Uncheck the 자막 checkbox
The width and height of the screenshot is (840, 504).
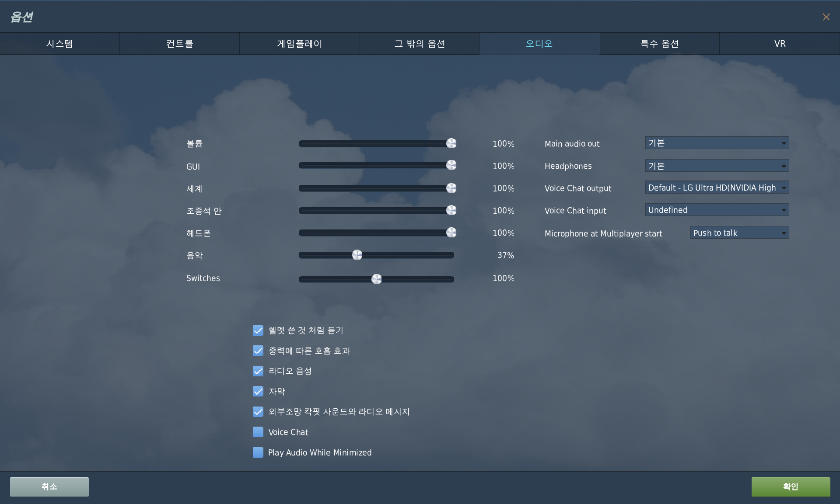click(258, 391)
